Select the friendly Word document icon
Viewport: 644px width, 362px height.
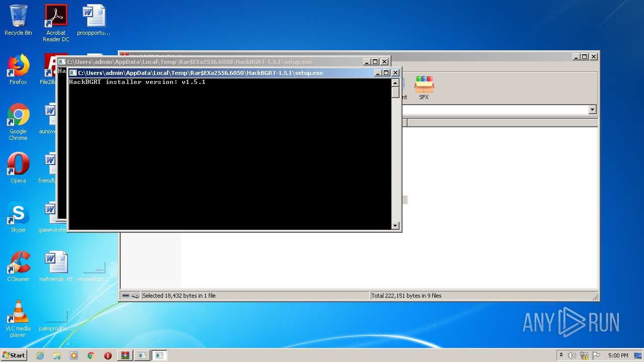click(48, 168)
